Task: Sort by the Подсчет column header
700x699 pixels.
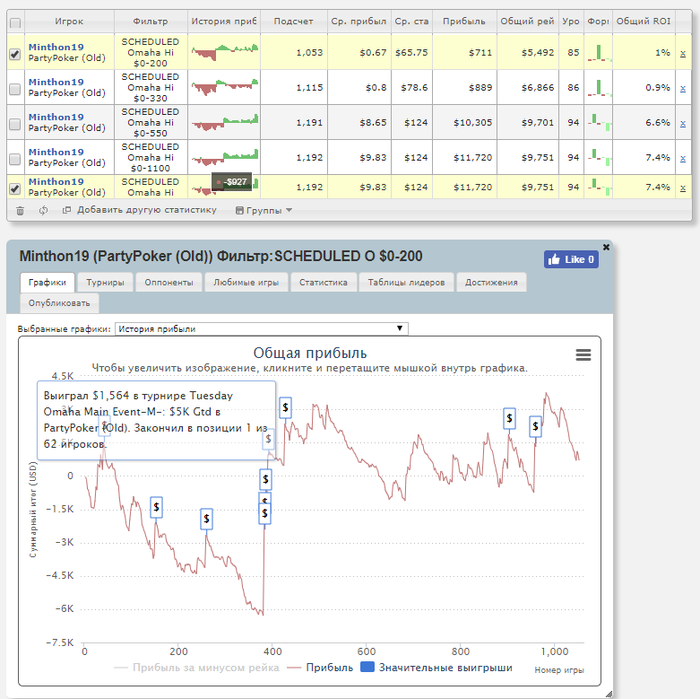Action: 294,21
